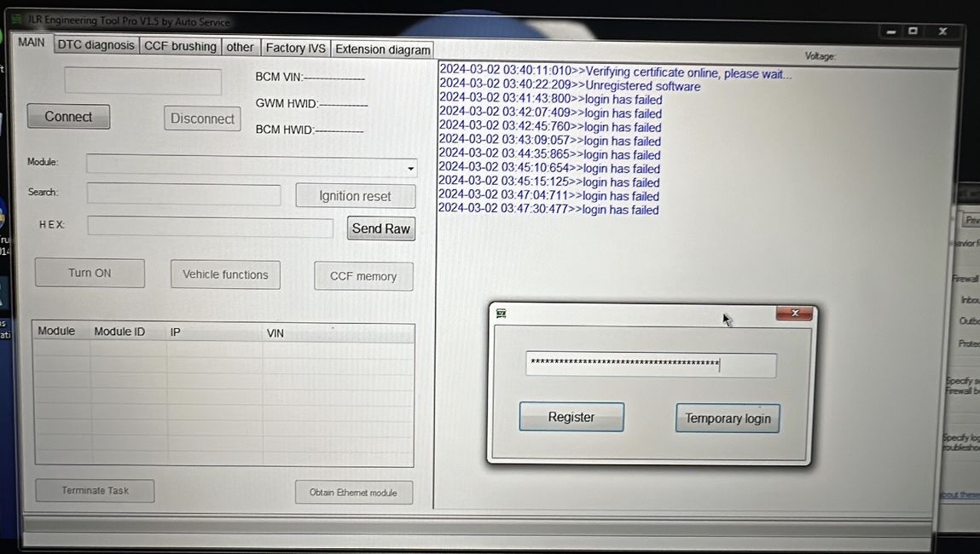Click the Turn ON button
980x554 pixels.
click(x=90, y=273)
